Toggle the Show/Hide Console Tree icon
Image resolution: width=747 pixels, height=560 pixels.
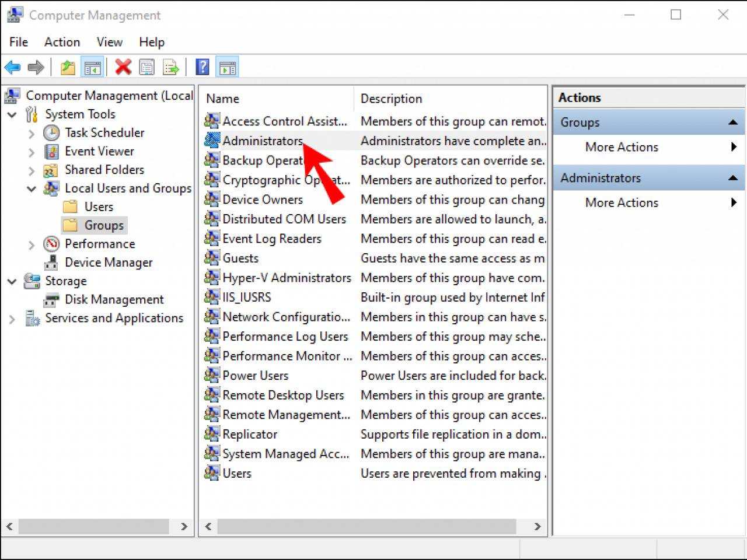92,66
